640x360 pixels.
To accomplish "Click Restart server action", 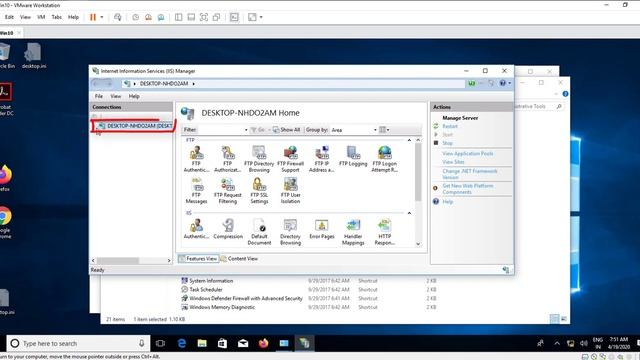I will (450, 127).
